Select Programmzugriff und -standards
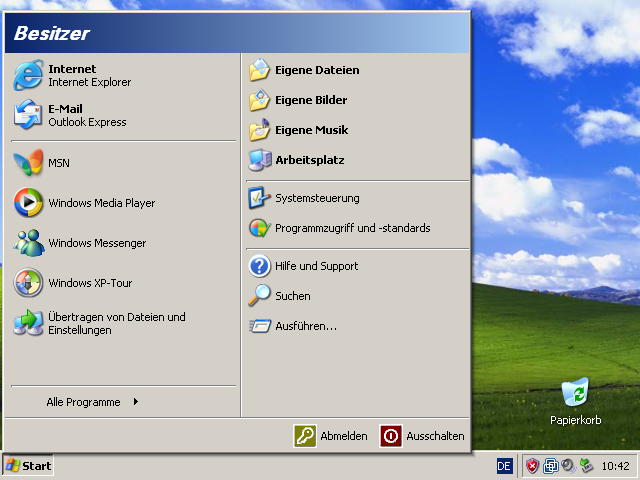This screenshot has height=480, width=640. [x=351, y=228]
